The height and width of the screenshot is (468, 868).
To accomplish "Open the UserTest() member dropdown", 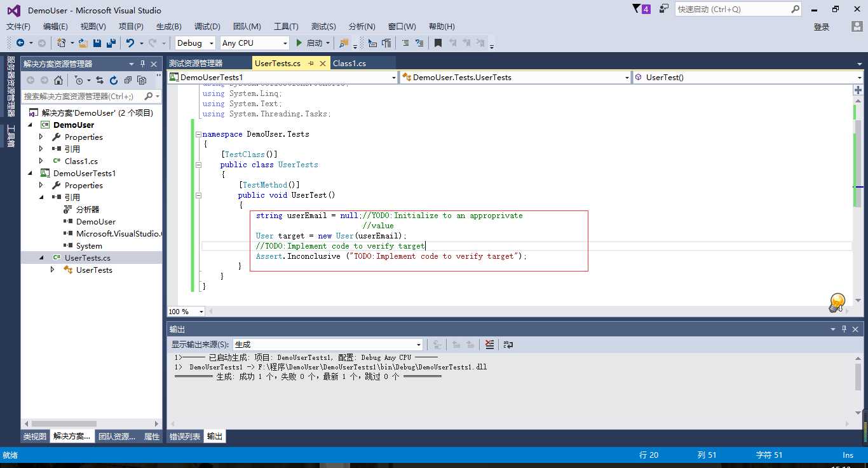I will (x=748, y=78).
